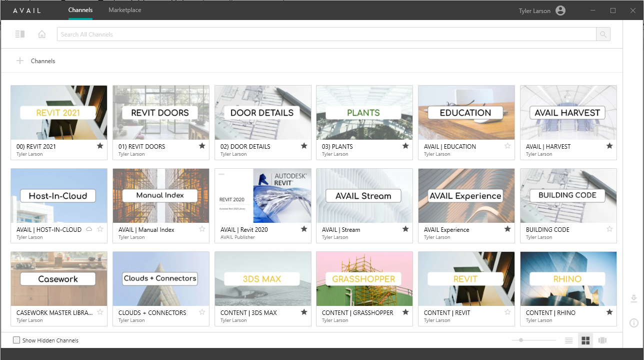Screen dimensions: 644x360
Task: Open the REVIT 2021 channel thumbnail
Action: 59,113
